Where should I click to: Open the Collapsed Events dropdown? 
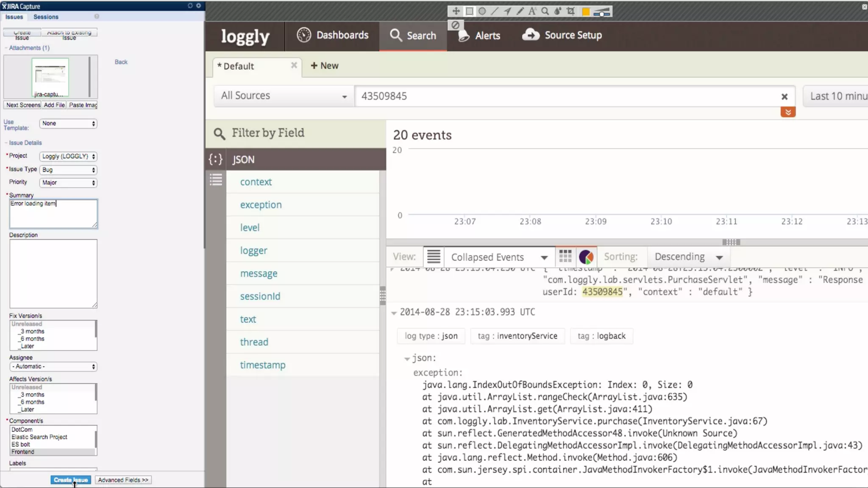[x=499, y=257]
